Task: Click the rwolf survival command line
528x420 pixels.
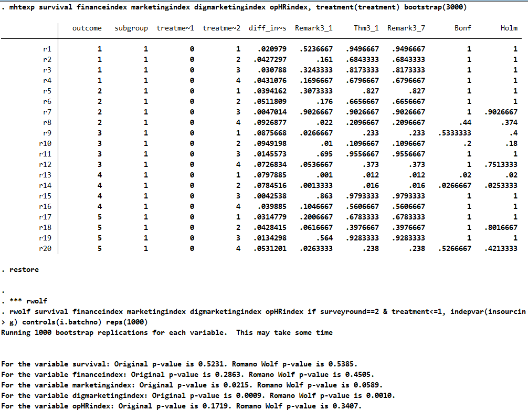Action: 263,312
